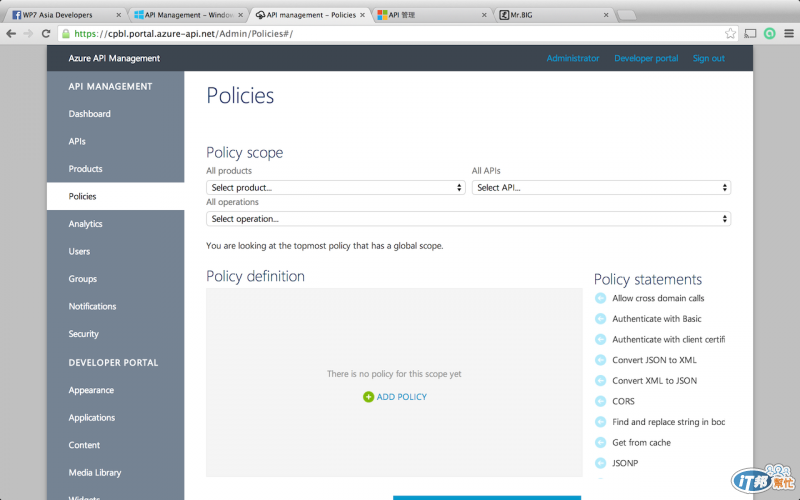The image size is (800, 500).
Task: Close the Mr.BIG browser tab
Action: coord(606,15)
